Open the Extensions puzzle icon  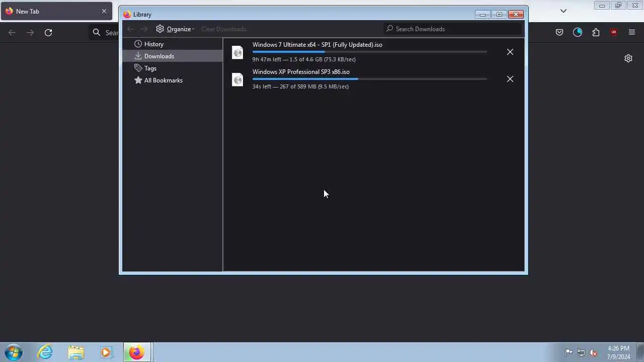596,33
